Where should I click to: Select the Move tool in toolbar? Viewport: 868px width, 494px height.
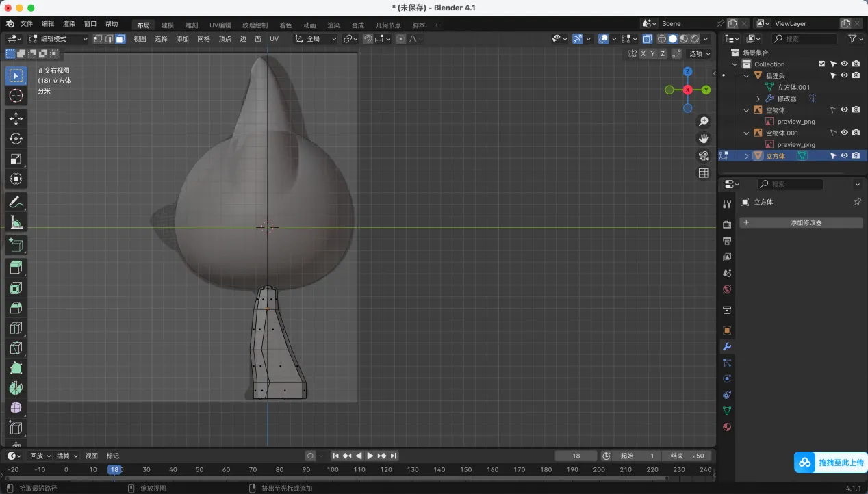click(x=16, y=118)
